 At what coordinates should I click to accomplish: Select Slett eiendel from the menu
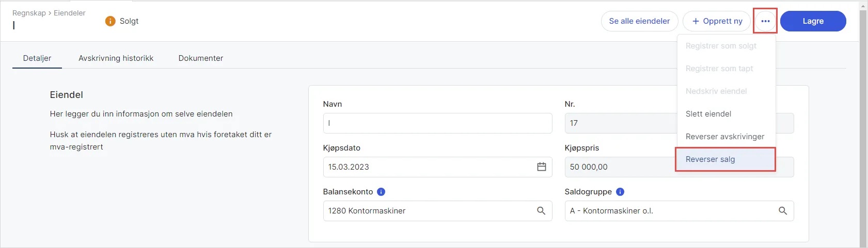(708, 114)
